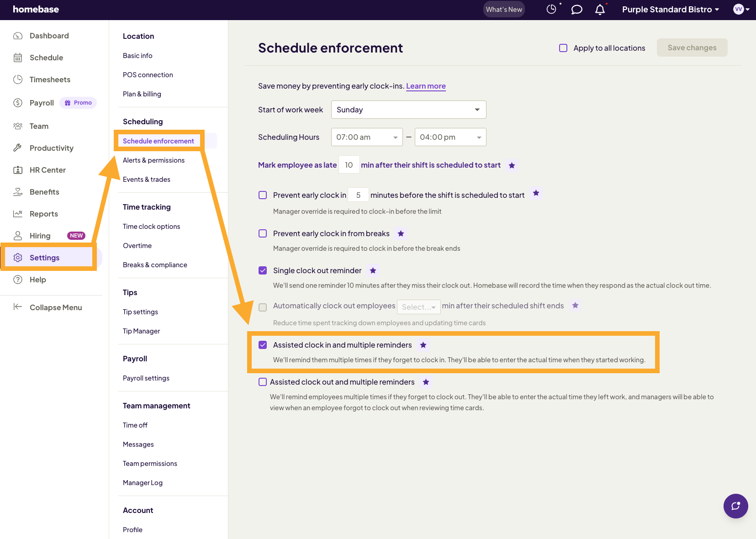Open Time clock options settings
This screenshot has width=756, height=539.
[151, 227]
